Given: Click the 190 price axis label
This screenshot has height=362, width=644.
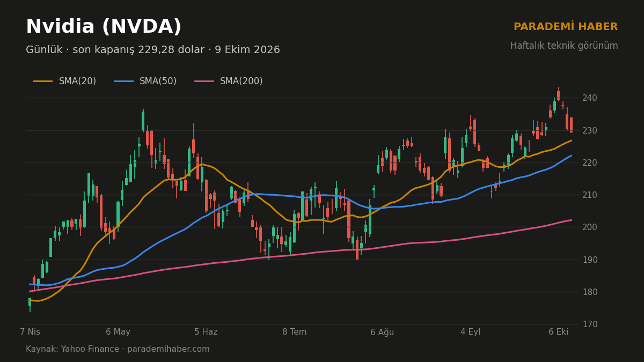Looking at the screenshot, I should click(x=589, y=260).
